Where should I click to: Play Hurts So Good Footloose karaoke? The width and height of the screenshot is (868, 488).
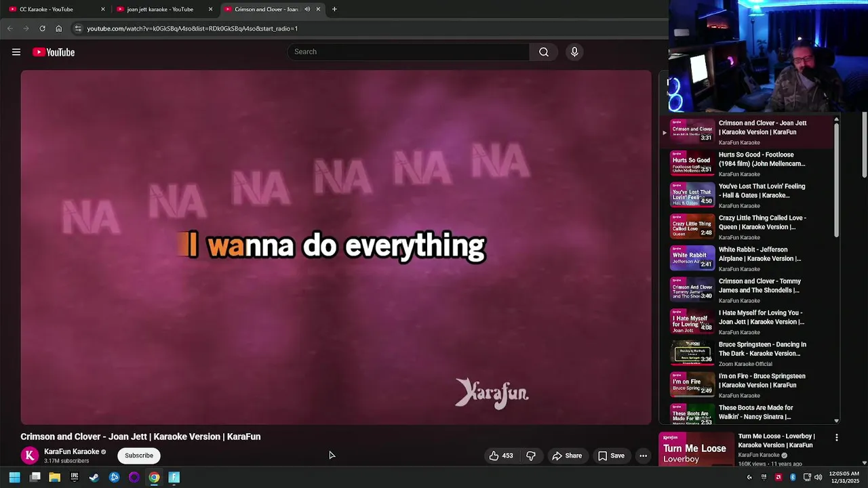(x=749, y=163)
